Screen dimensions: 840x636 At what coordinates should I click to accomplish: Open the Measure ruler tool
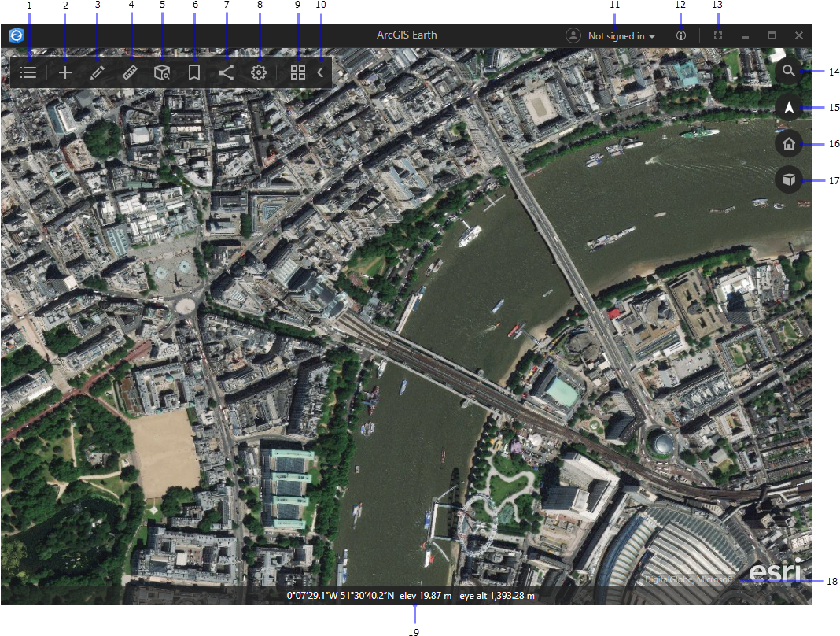click(x=131, y=73)
